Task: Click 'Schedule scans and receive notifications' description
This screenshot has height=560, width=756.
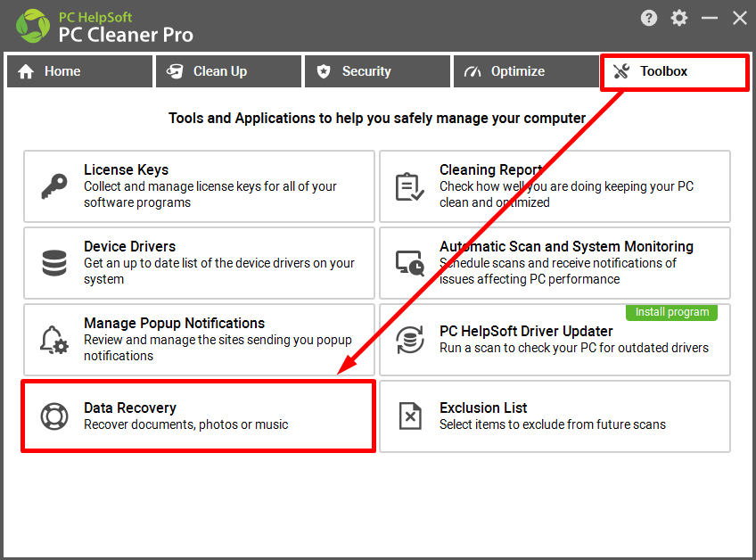Action: [x=557, y=271]
